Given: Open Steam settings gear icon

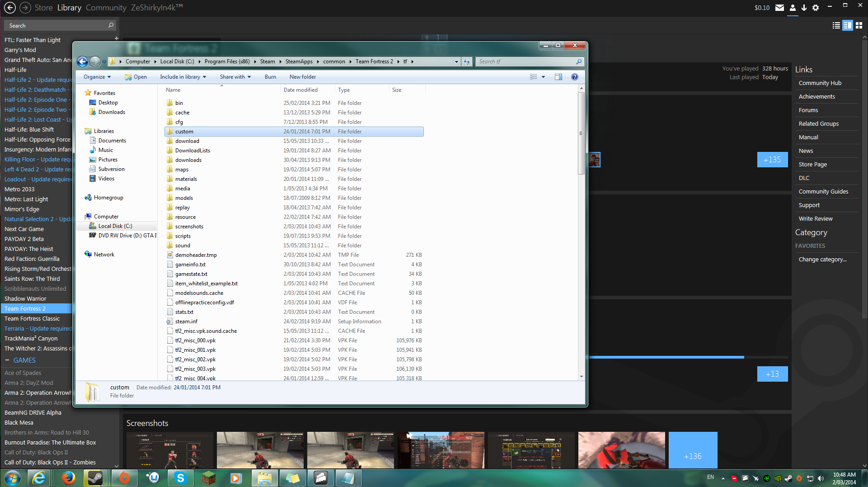Looking at the screenshot, I should [816, 8].
